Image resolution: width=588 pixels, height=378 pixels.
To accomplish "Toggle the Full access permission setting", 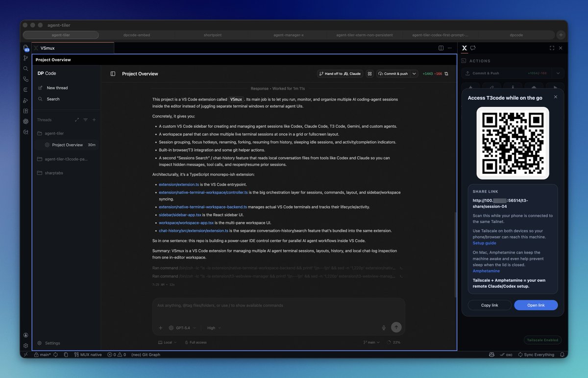I will [196, 342].
